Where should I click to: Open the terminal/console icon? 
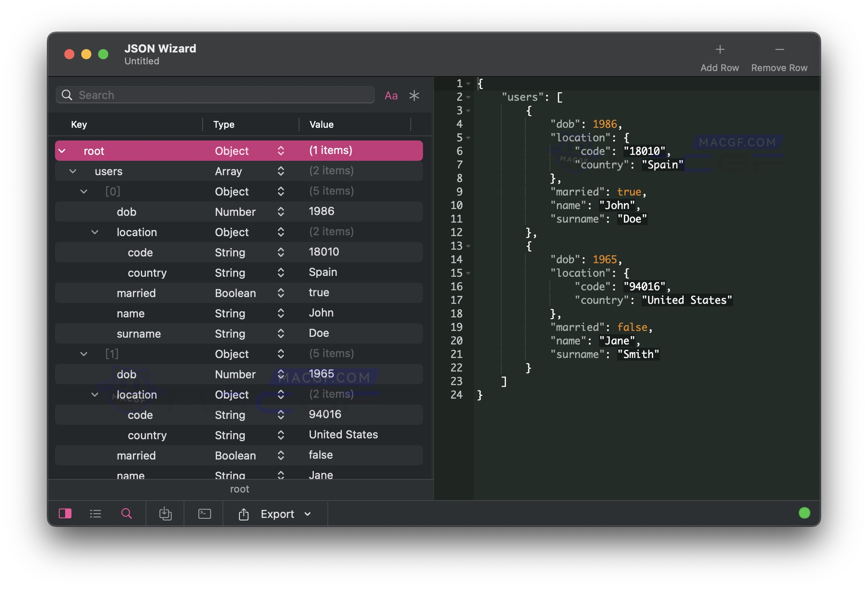(204, 514)
